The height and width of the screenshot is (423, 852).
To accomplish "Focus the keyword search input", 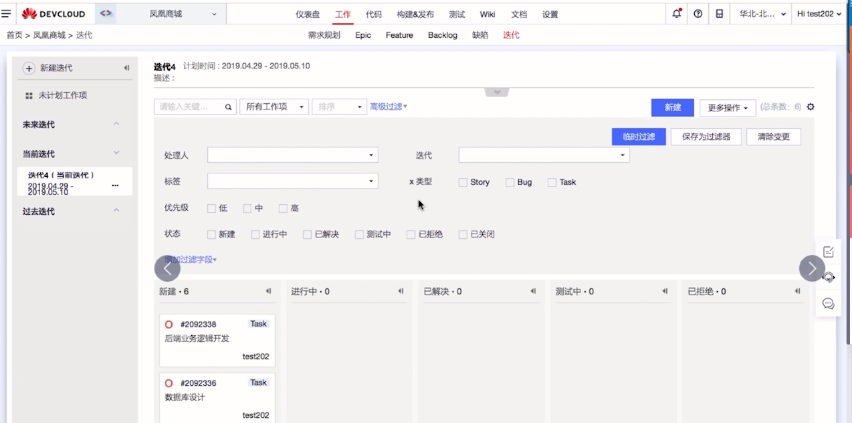I will point(189,107).
